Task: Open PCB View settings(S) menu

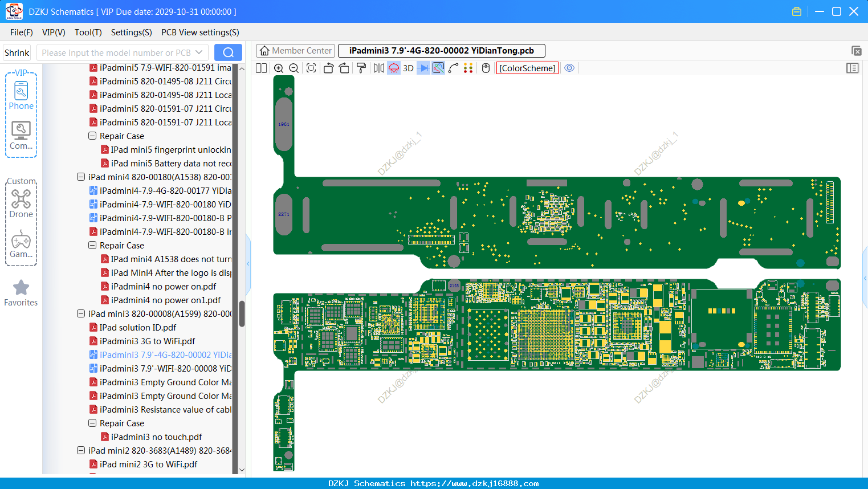Action: pos(200,32)
